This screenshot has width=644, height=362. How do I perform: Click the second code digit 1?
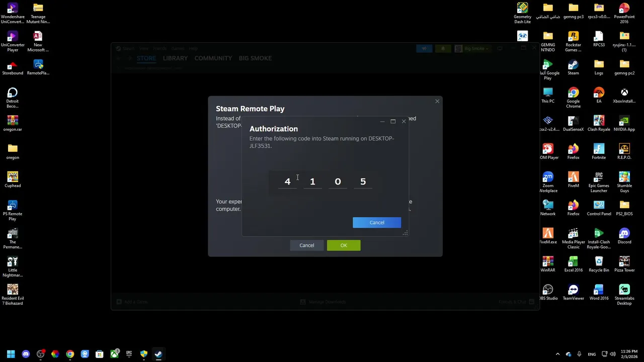tap(312, 182)
